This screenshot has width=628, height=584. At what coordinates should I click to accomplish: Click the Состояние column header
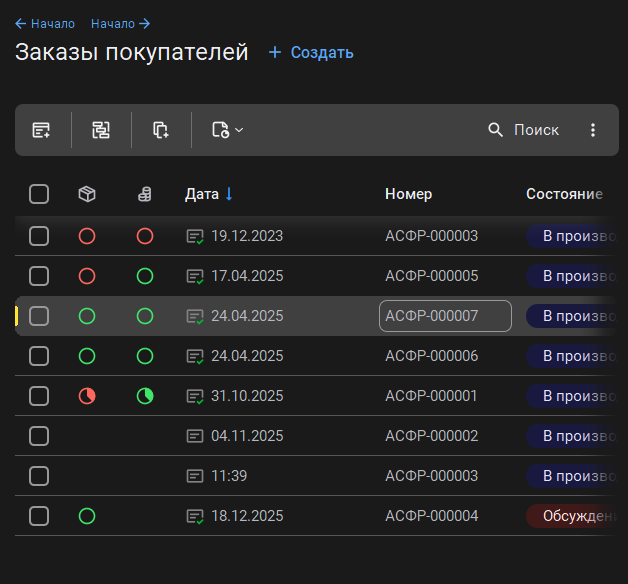click(564, 194)
